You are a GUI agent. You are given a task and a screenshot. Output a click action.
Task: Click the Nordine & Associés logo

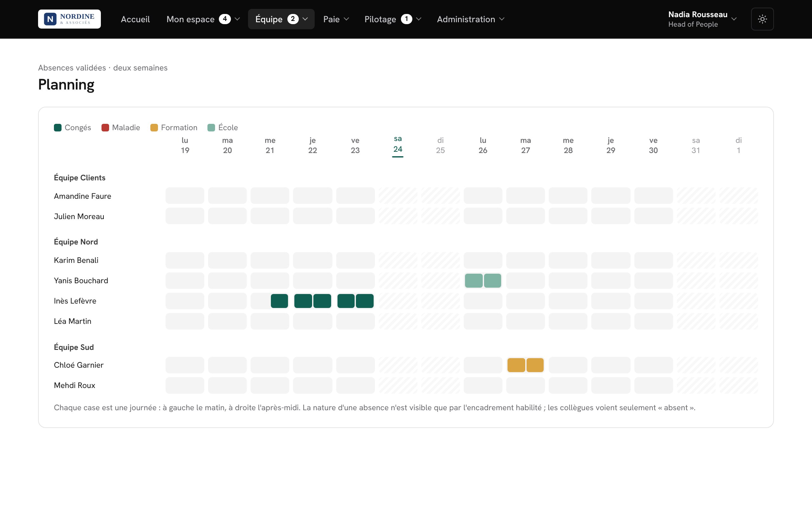pyautogui.click(x=69, y=19)
